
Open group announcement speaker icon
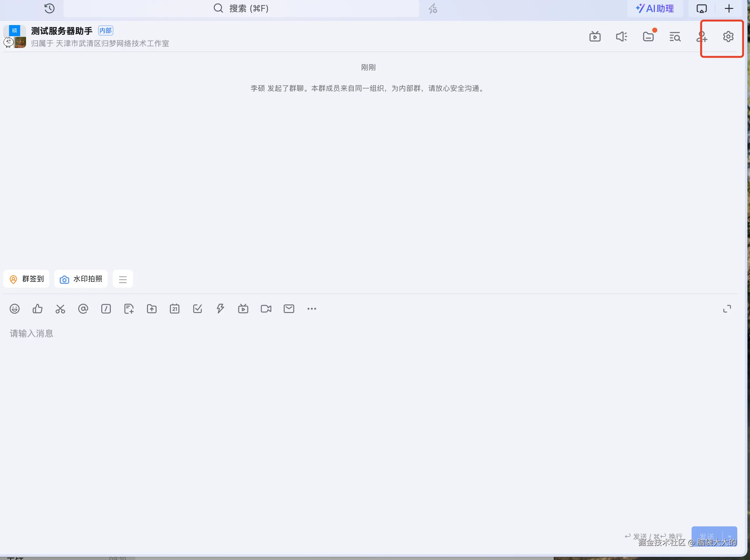[x=621, y=36]
